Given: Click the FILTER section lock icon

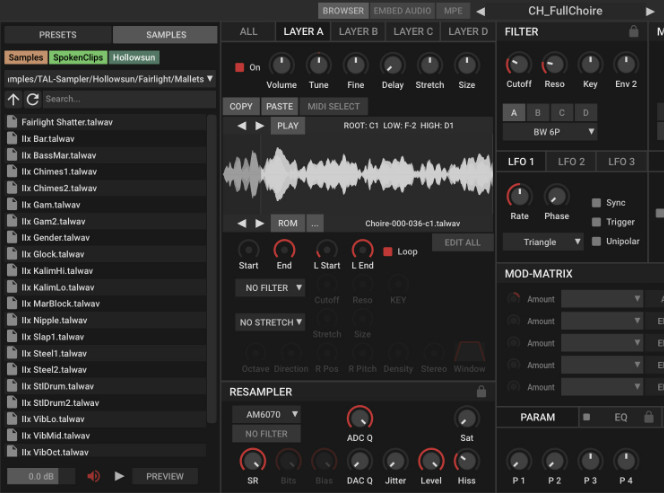Looking at the screenshot, I should 633,32.
